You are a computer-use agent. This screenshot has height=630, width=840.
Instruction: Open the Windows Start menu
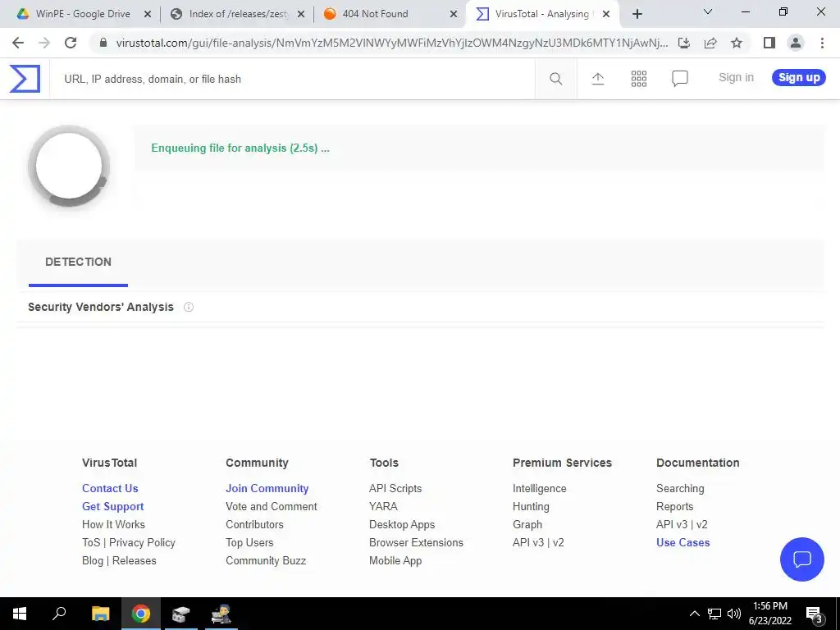[x=20, y=614]
